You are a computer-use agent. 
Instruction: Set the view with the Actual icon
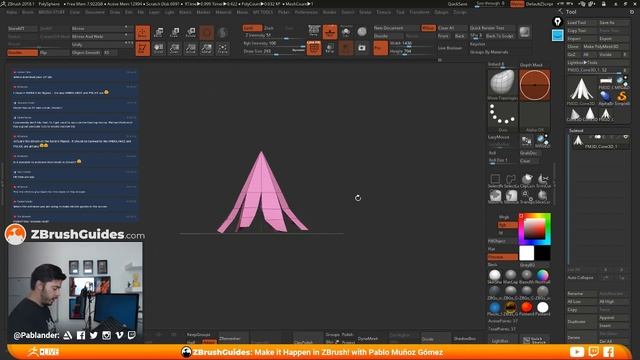191,48
